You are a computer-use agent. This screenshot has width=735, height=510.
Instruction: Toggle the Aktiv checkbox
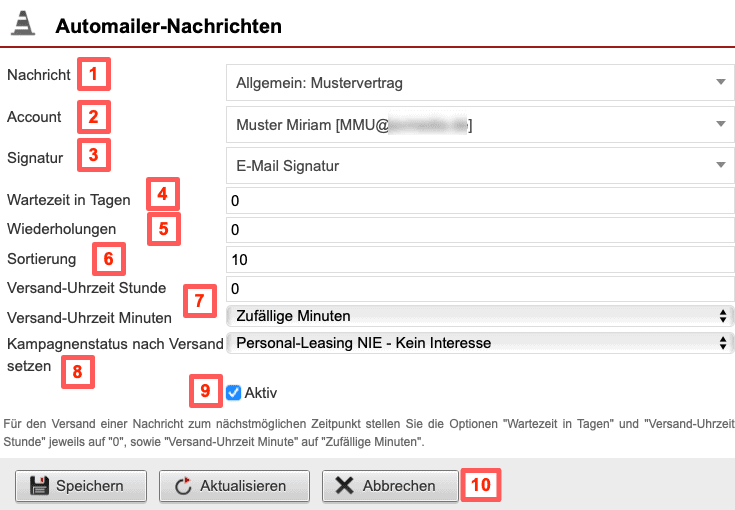coord(234,392)
